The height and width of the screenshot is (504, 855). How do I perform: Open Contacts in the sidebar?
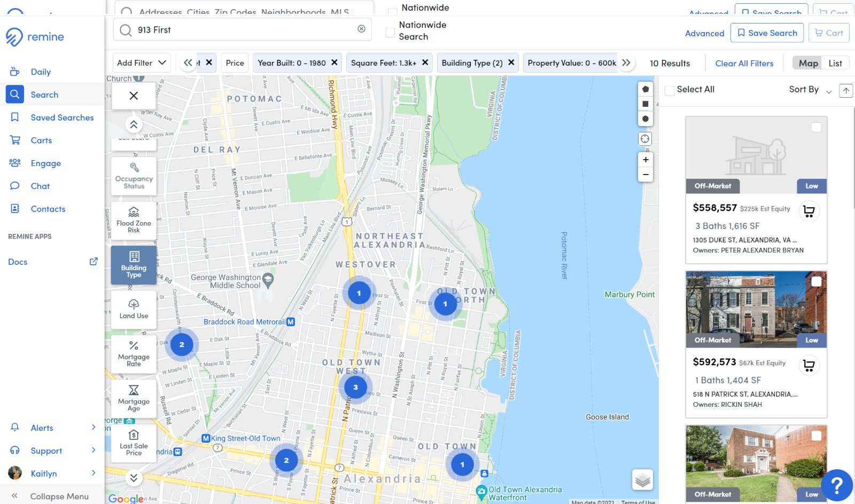48,209
